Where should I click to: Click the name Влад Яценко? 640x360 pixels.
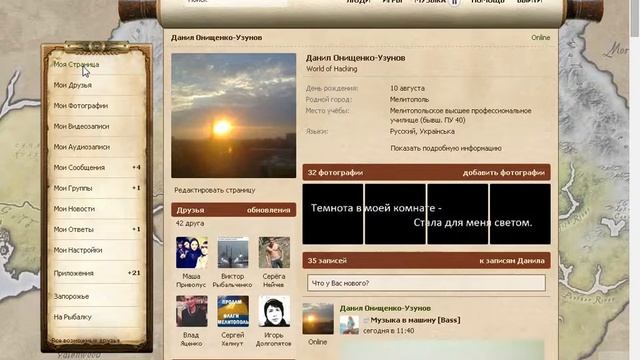(x=191, y=339)
